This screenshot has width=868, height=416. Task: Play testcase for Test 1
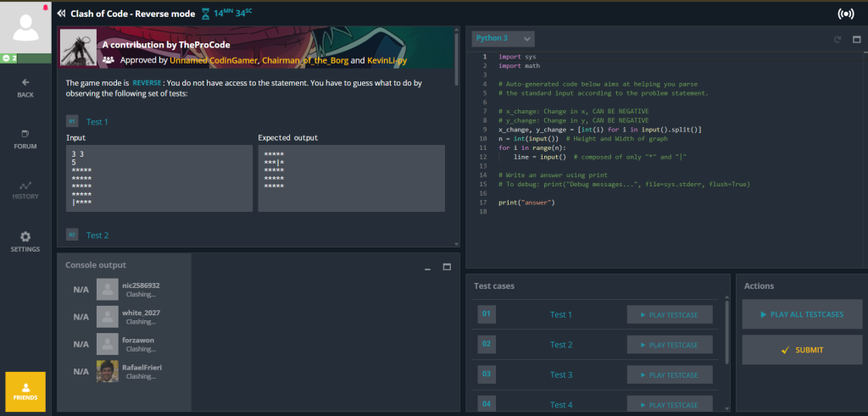(670, 315)
